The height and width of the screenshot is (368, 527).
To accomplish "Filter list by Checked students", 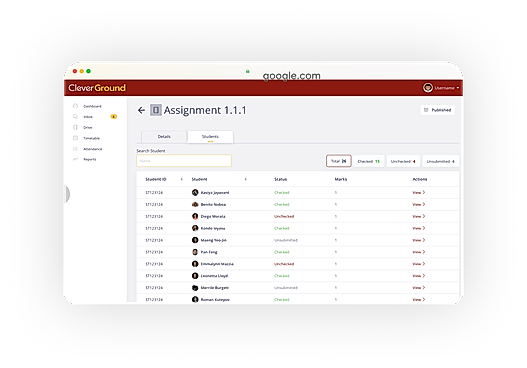I will [369, 161].
